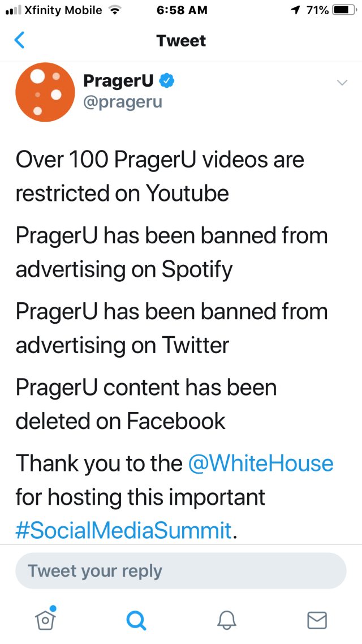Open the PragerU profile avatar
362x644 pixels.
tap(44, 92)
